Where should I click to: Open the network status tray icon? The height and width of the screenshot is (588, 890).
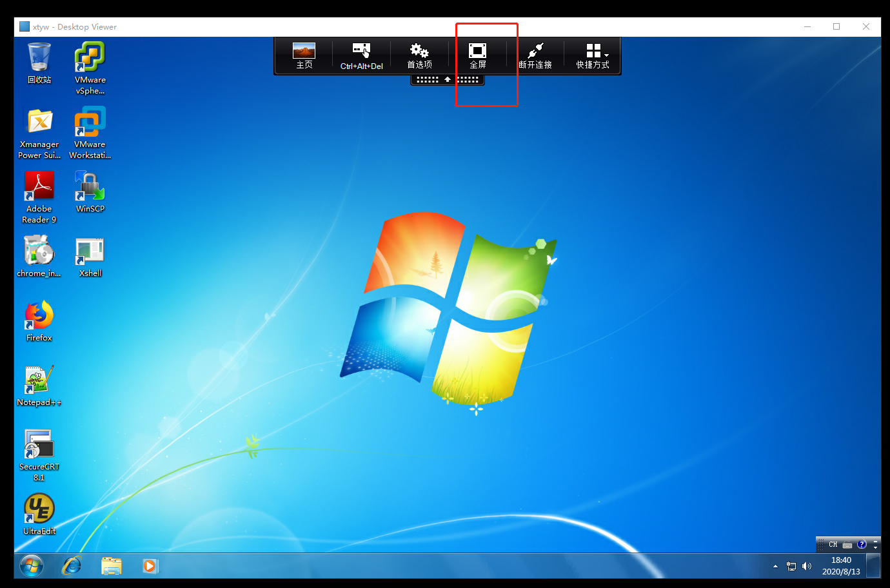(791, 566)
